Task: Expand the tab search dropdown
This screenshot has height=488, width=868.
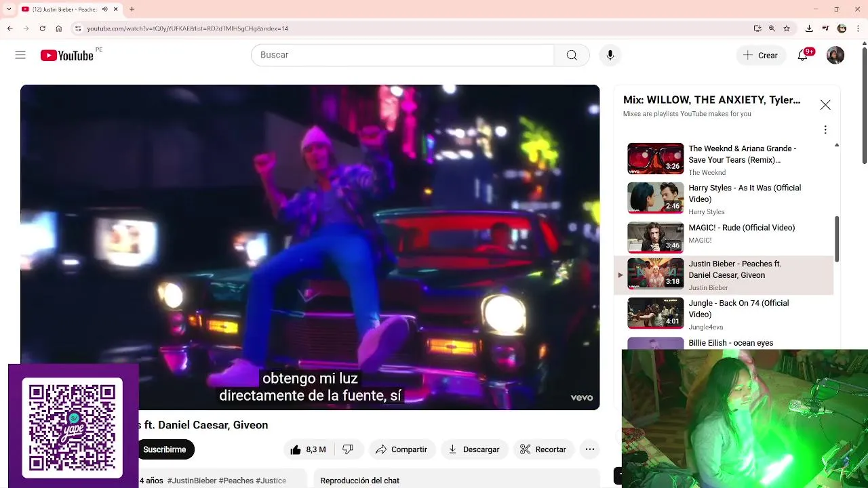Action: [8, 9]
